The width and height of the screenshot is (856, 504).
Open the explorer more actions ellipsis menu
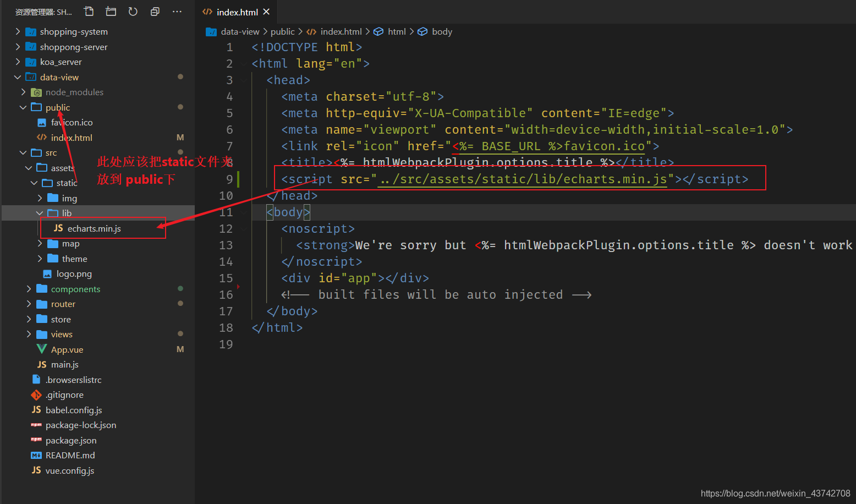[177, 12]
